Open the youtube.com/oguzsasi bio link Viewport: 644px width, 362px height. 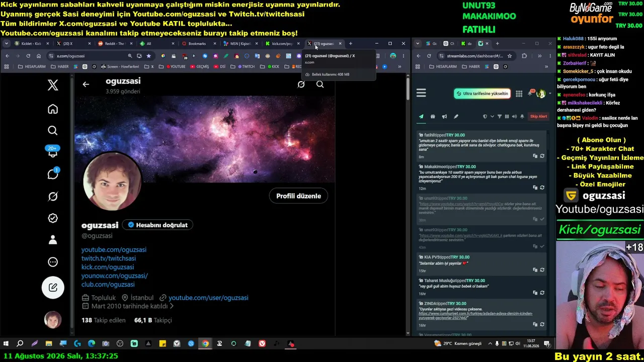coord(114,250)
